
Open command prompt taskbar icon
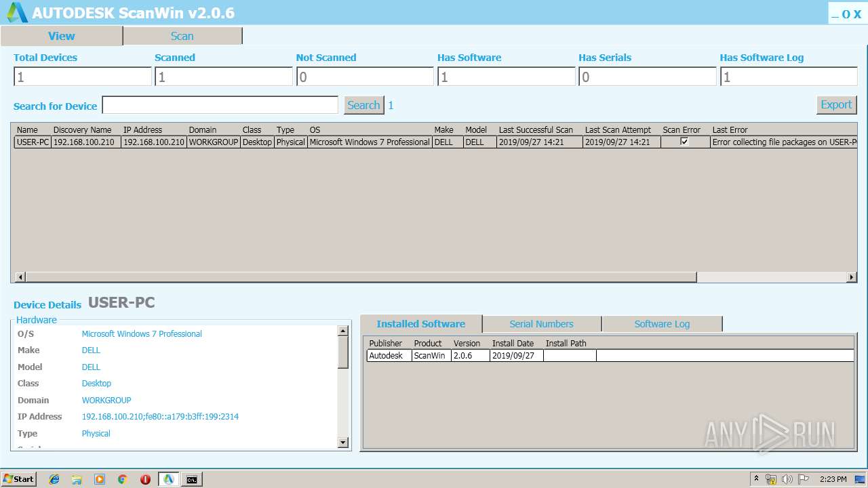pyautogui.click(x=192, y=479)
